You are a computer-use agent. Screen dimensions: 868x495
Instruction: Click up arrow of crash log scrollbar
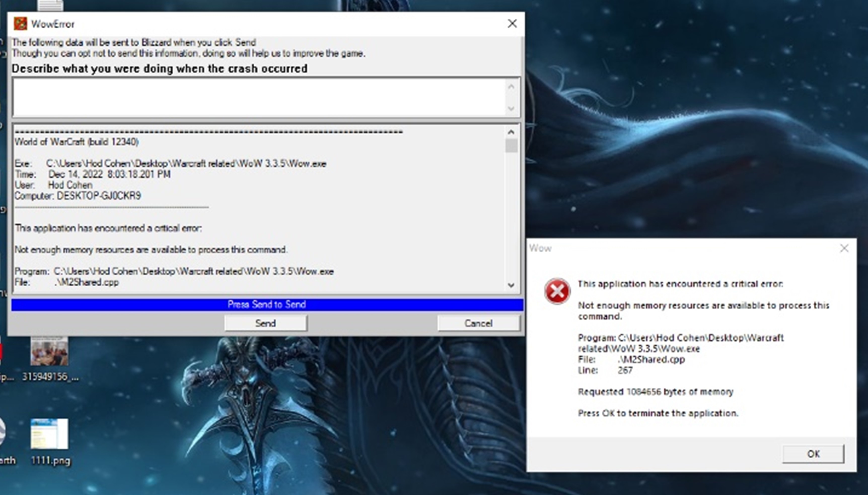pyautogui.click(x=511, y=132)
